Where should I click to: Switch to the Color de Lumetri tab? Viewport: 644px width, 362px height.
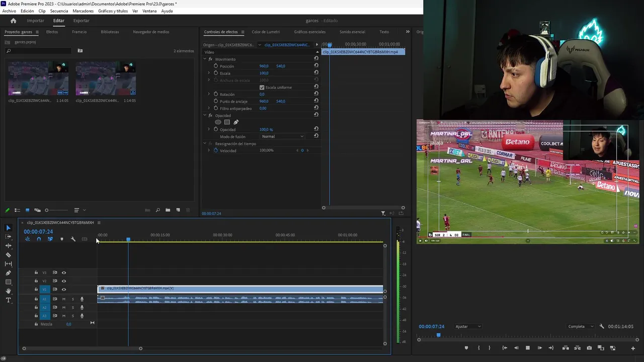tap(266, 32)
